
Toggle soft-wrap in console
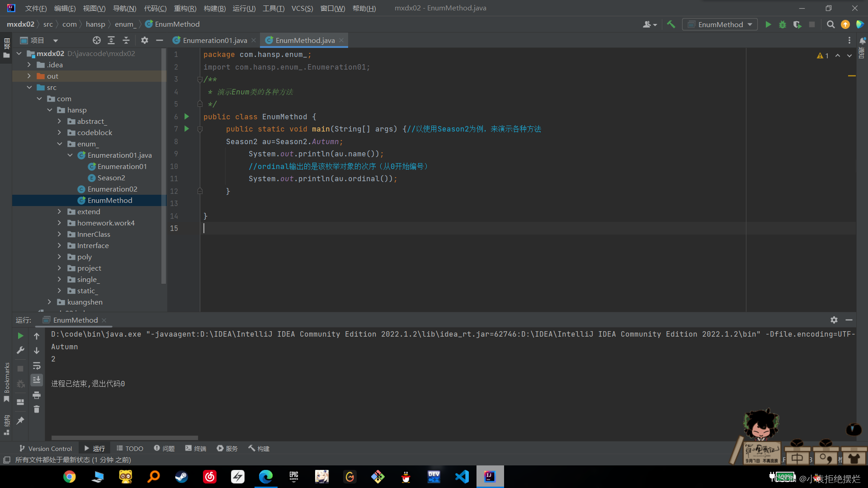(x=37, y=365)
